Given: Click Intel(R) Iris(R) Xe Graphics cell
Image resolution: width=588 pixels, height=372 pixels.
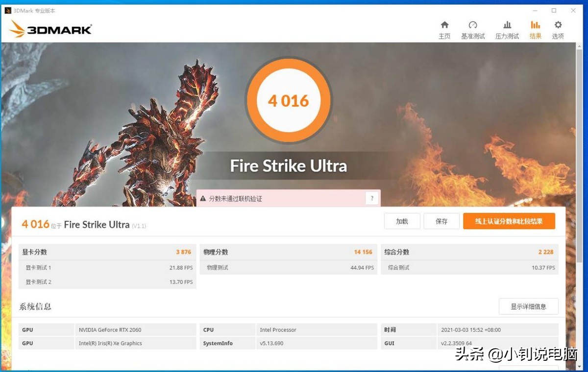Looking at the screenshot, I should pyautogui.click(x=135, y=343).
